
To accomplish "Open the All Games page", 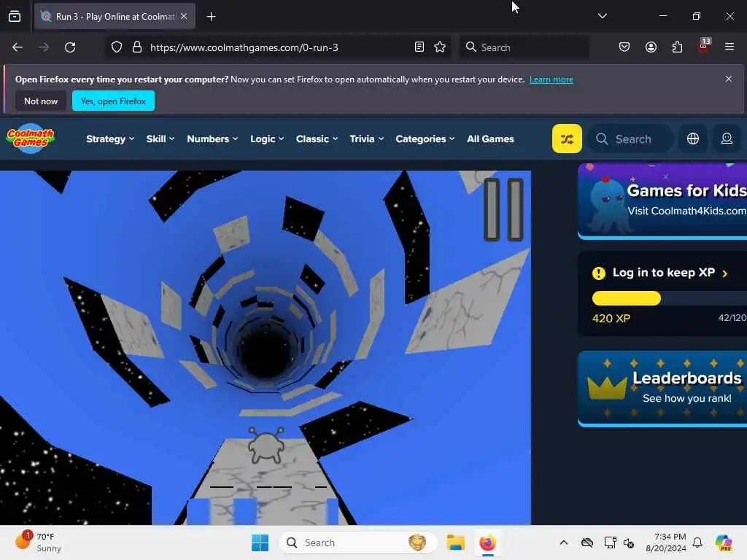I will coord(490,139).
